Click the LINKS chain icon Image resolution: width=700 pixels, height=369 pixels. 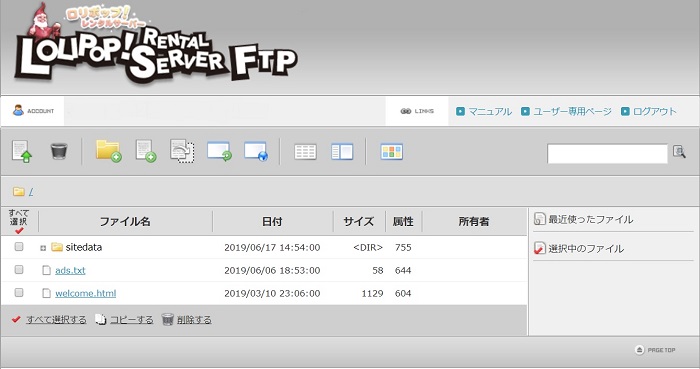(405, 111)
